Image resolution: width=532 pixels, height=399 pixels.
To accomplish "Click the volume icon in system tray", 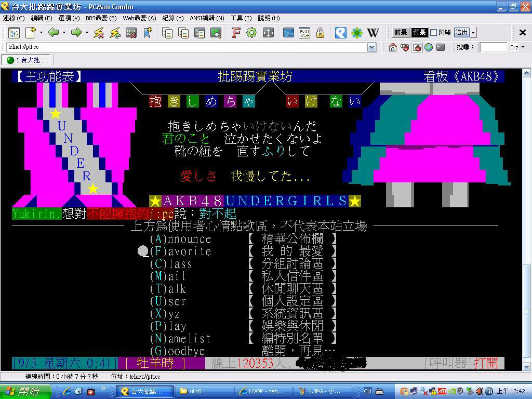I will pyautogui.click(x=480, y=392).
